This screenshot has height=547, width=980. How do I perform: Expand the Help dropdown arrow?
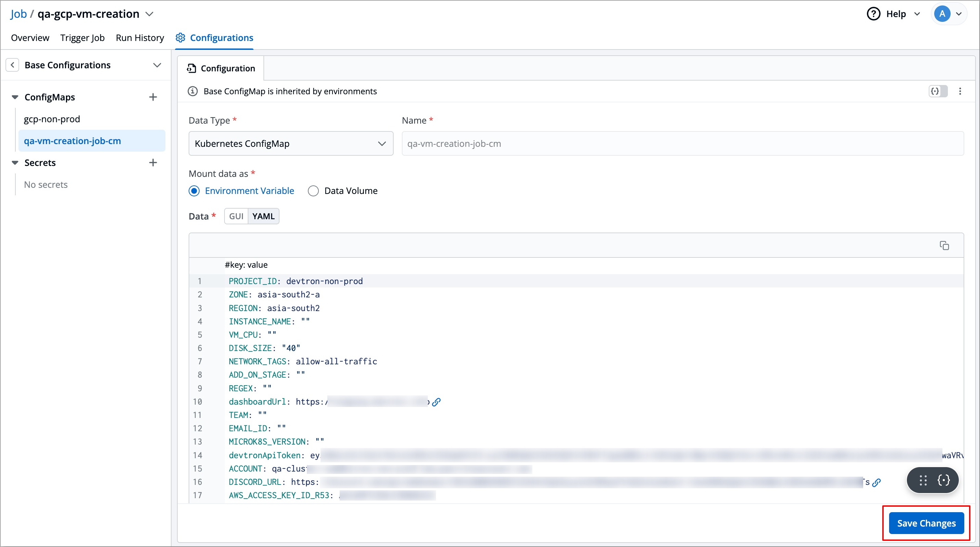[917, 14]
